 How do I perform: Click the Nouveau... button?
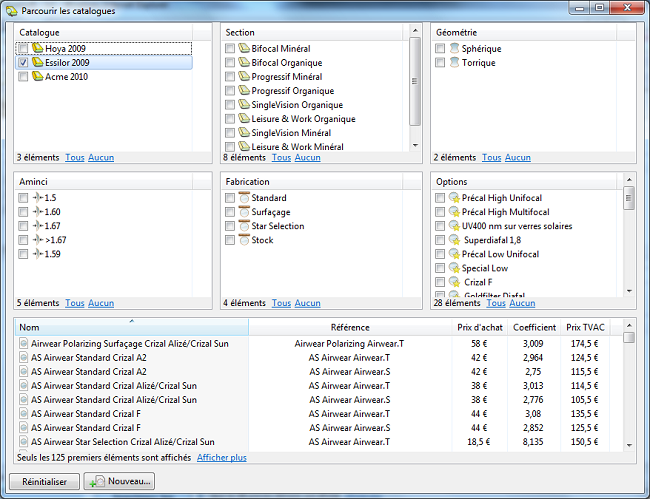pyautogui.click(x=119, y=481)
